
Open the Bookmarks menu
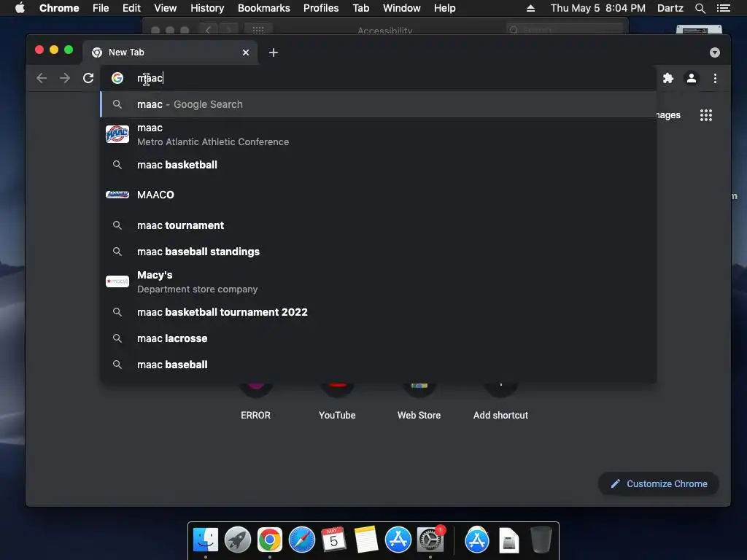point(264,8)
